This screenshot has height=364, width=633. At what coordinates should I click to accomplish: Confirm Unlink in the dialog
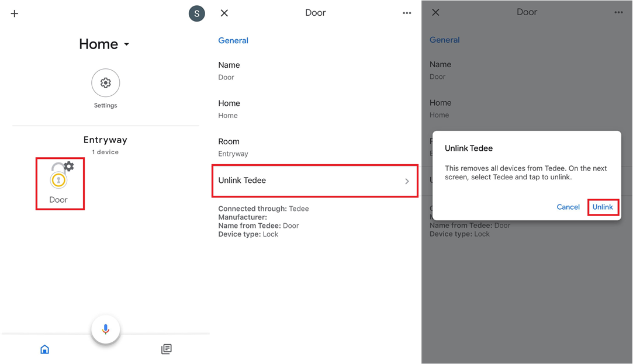tap(603, 207)
